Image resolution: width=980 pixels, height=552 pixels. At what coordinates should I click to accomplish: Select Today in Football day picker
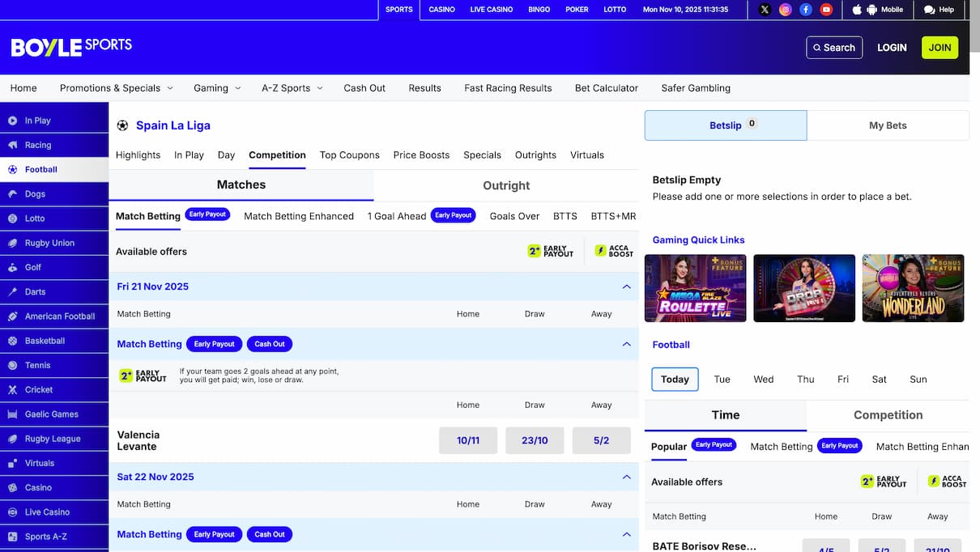[x=675, y=380]
